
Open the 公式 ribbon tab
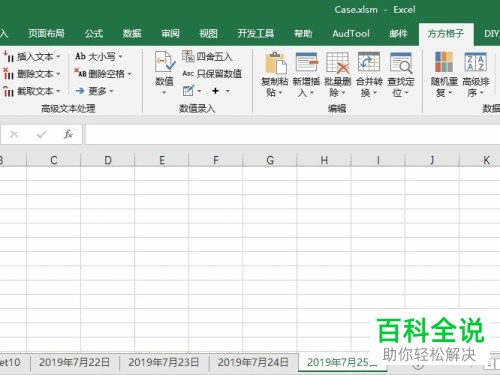point(94,33)
